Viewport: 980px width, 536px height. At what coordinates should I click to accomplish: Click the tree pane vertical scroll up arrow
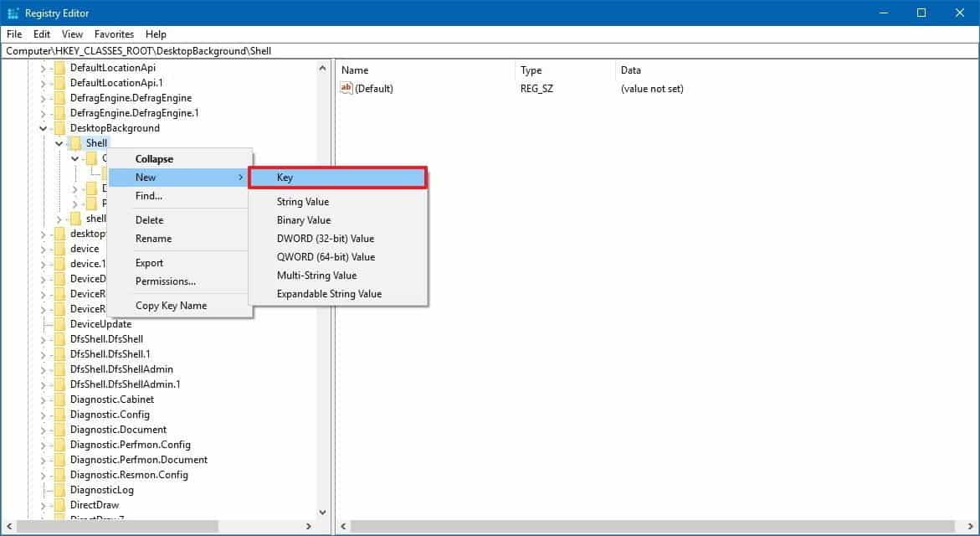[322, 68]
